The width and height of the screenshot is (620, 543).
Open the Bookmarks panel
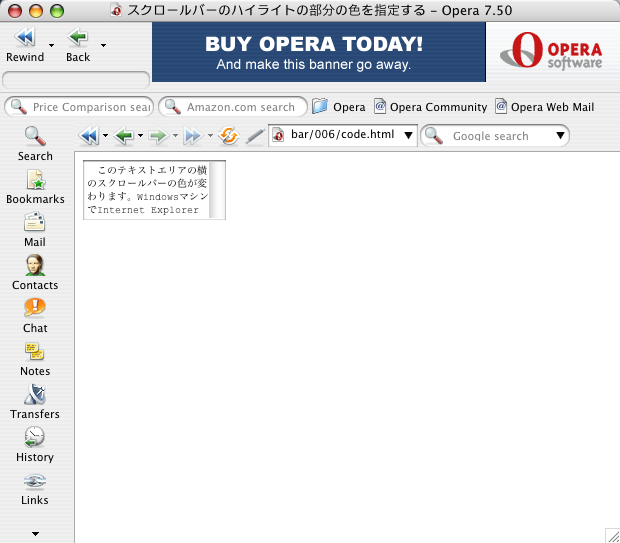[35, 186]
